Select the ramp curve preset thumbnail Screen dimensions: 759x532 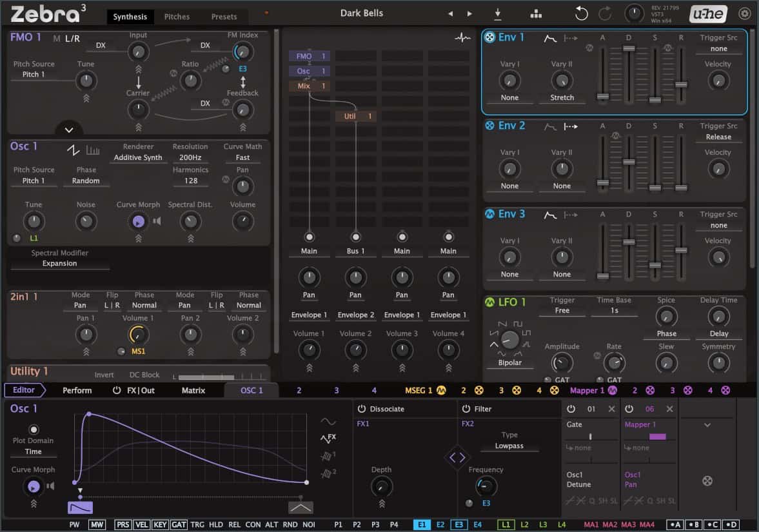click(81, 507)
